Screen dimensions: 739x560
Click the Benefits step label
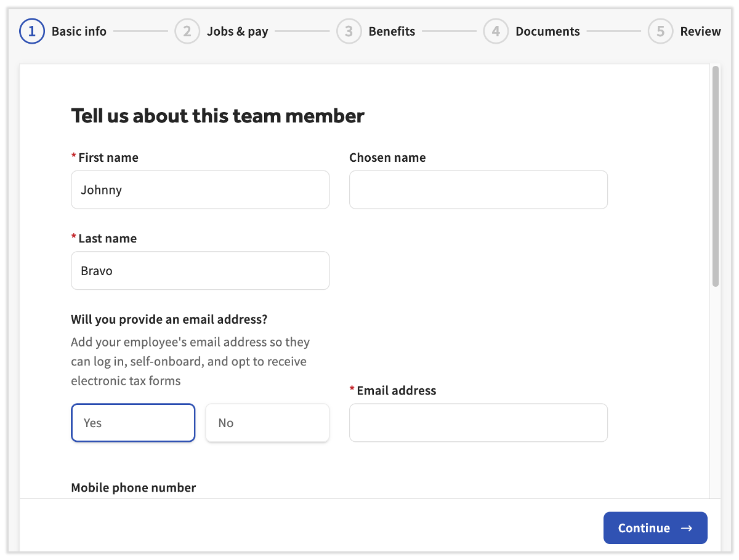(x=392, y=31)
